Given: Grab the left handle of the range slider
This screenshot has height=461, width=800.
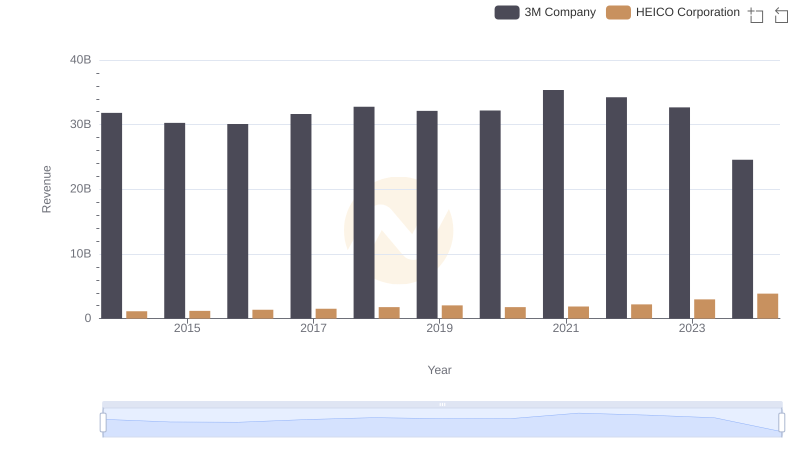Looking at the screenshot, I should click(x=103, y=423).
